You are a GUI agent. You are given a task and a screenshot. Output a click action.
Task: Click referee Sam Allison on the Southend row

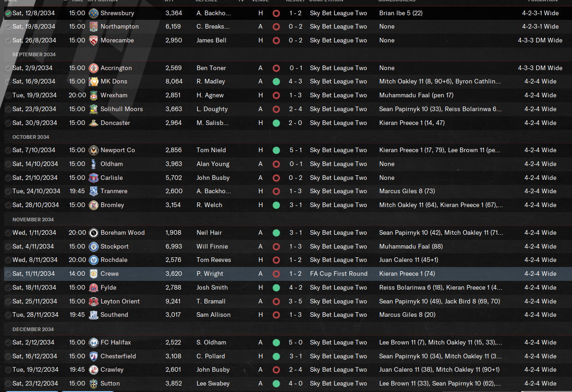[x=214, y=315]
